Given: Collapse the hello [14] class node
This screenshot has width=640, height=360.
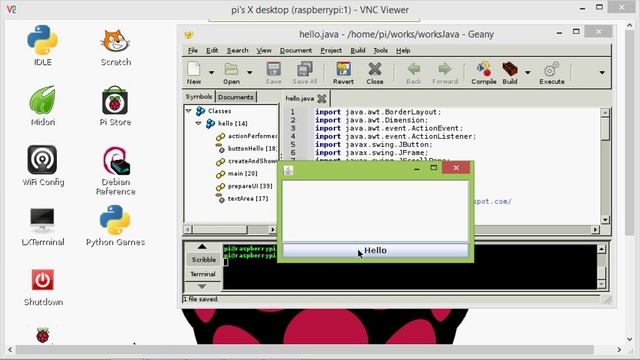Looking at the screenshot, I should point(198,123).
